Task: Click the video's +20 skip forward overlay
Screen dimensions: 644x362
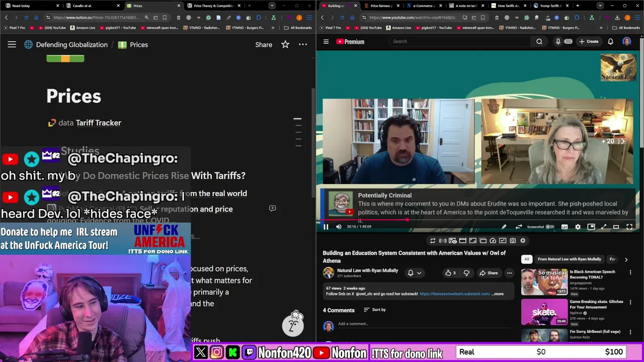Action: (612, 141)
